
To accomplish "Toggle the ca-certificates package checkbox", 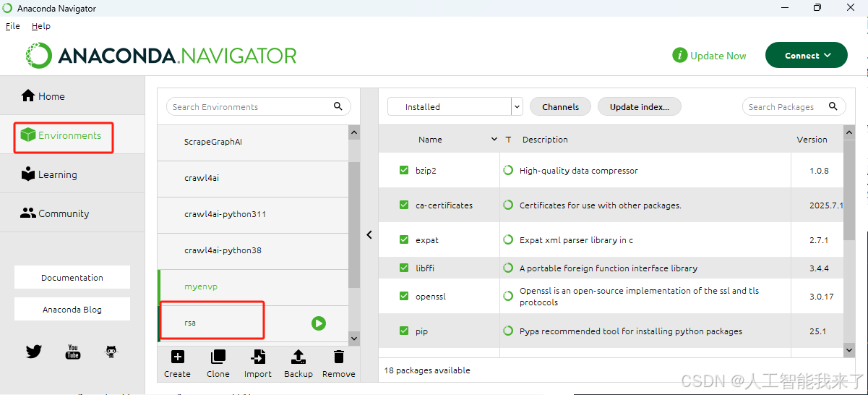I will pyautogui.click(x=404, y=205).
